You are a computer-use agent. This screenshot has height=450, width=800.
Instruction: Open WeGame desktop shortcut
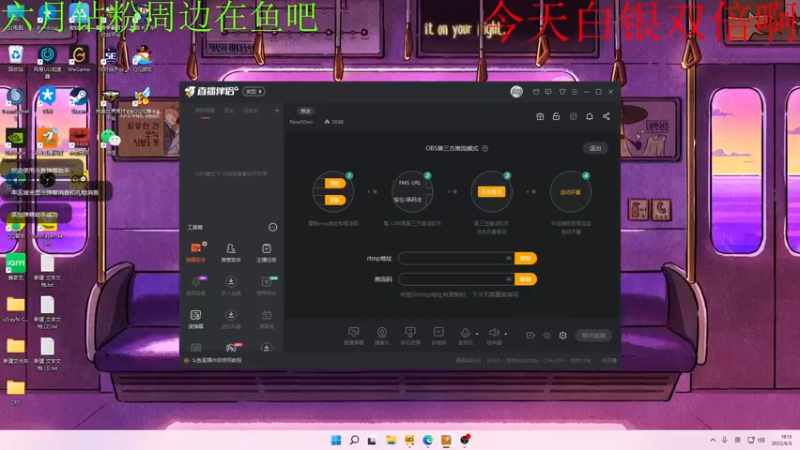[79, 59]
